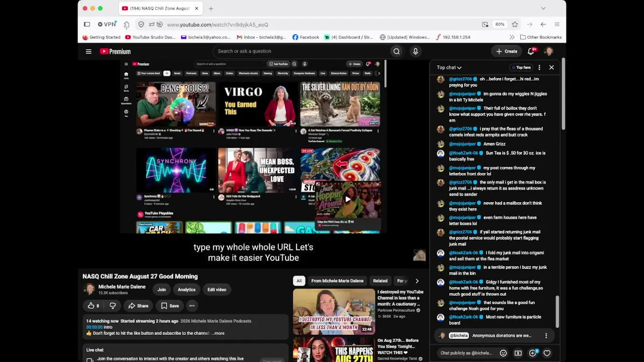
Task: Open the emoji picker in chat
Action: click(503, 353)
